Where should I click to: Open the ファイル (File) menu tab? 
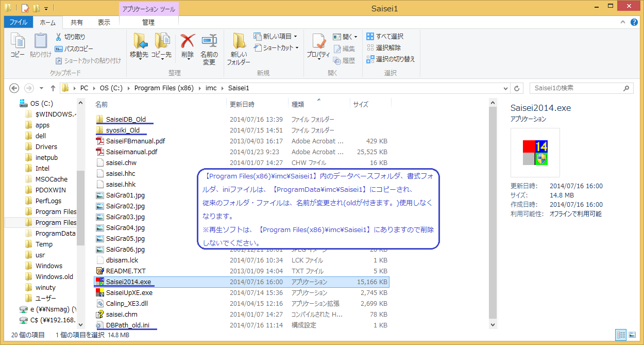coord(19,23)
